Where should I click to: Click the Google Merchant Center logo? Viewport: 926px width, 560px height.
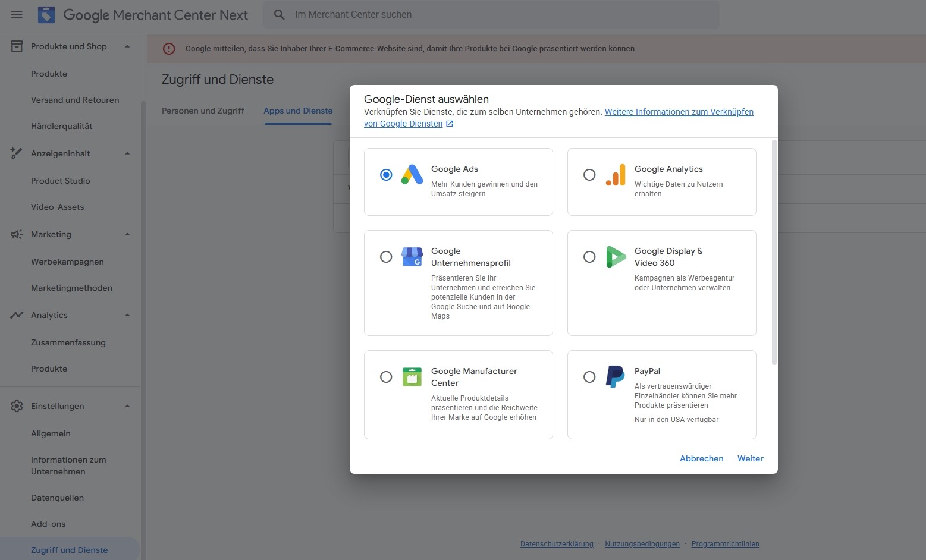click(46, 15)
